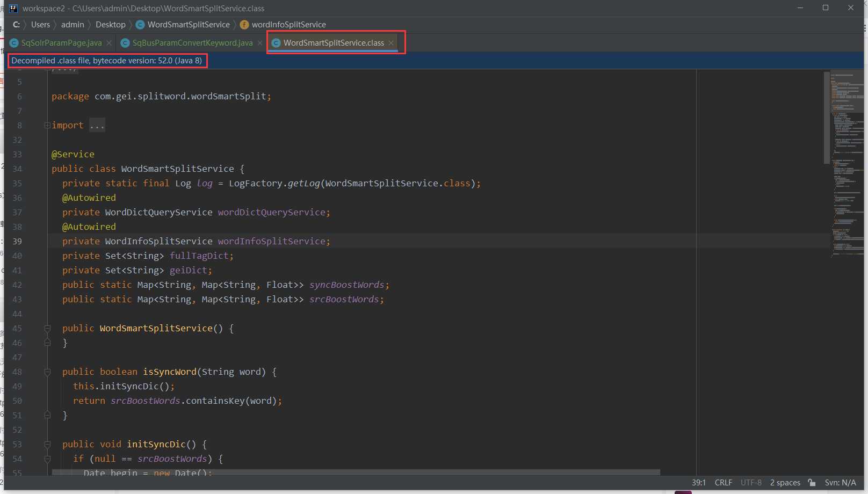Click the geiDict field name

click(188, 270)
